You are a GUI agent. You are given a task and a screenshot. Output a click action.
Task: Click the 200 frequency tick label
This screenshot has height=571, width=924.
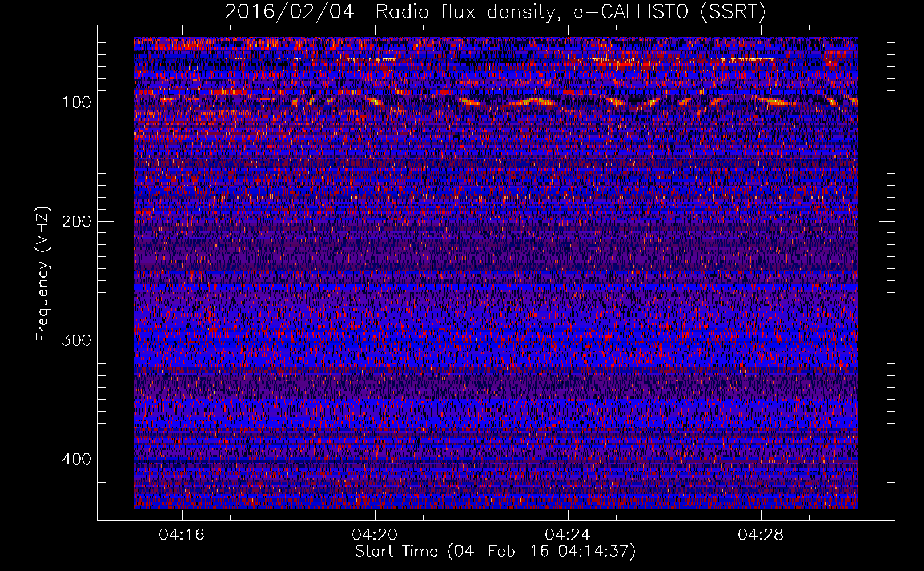tap(77, 221)
